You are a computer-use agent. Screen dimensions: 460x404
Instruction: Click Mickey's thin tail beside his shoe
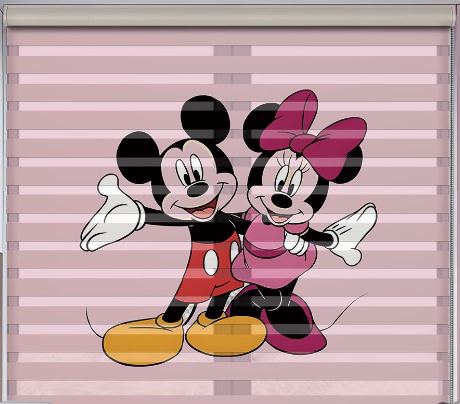click(94, 323)
